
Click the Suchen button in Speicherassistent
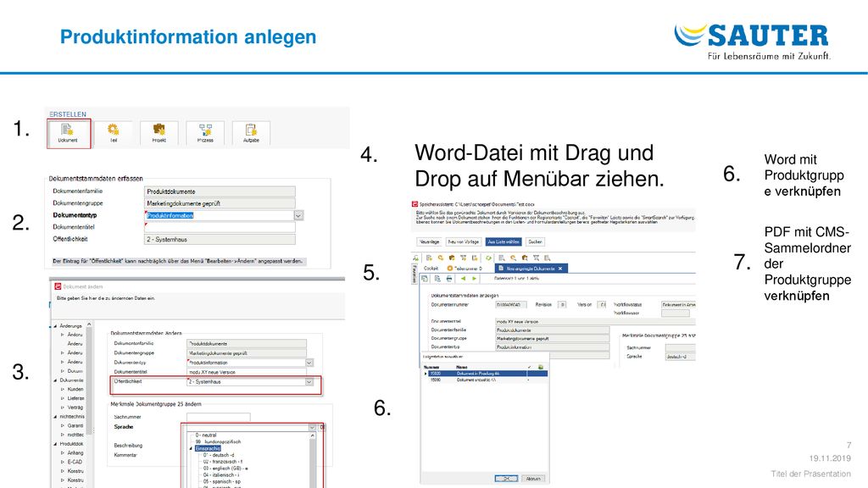(536, 241)
